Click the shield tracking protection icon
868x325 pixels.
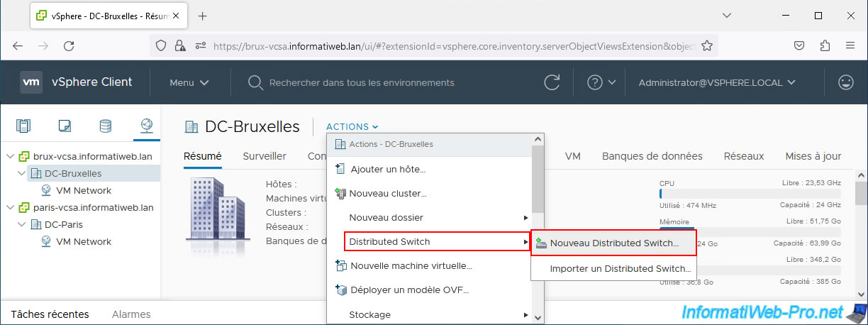162,45
